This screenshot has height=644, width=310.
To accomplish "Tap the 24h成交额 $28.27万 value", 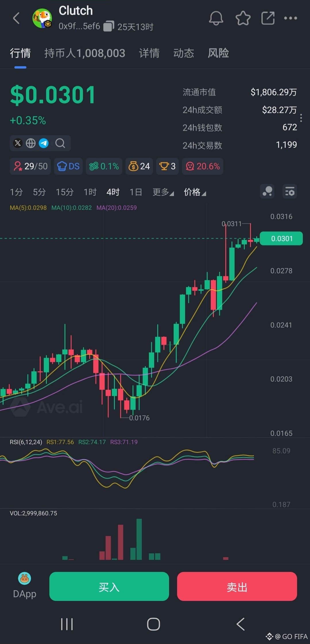I will pyautogui.click(x=279, y=110).
